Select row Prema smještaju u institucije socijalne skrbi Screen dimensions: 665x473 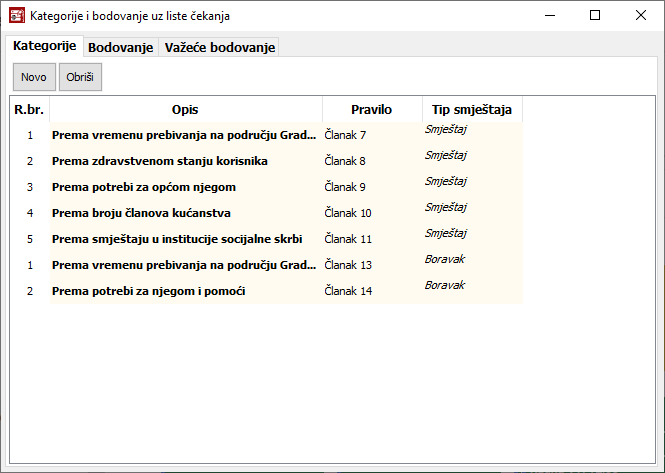[176, 239]
